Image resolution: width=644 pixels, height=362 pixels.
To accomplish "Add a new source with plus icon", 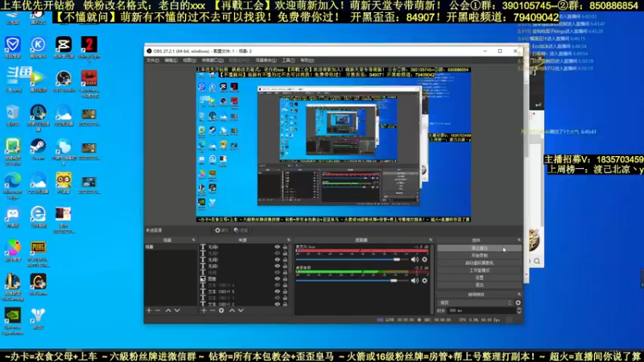I will 204,311.
